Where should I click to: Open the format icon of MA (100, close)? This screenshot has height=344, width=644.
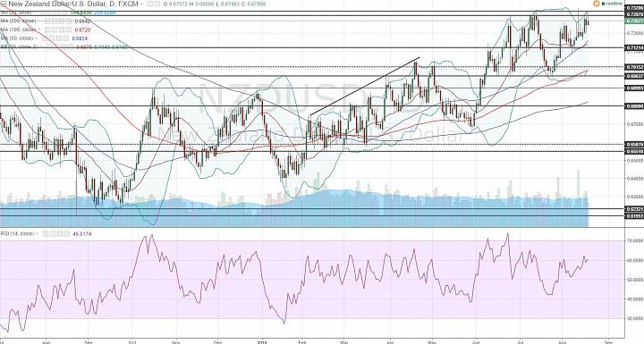click(55, 29)
